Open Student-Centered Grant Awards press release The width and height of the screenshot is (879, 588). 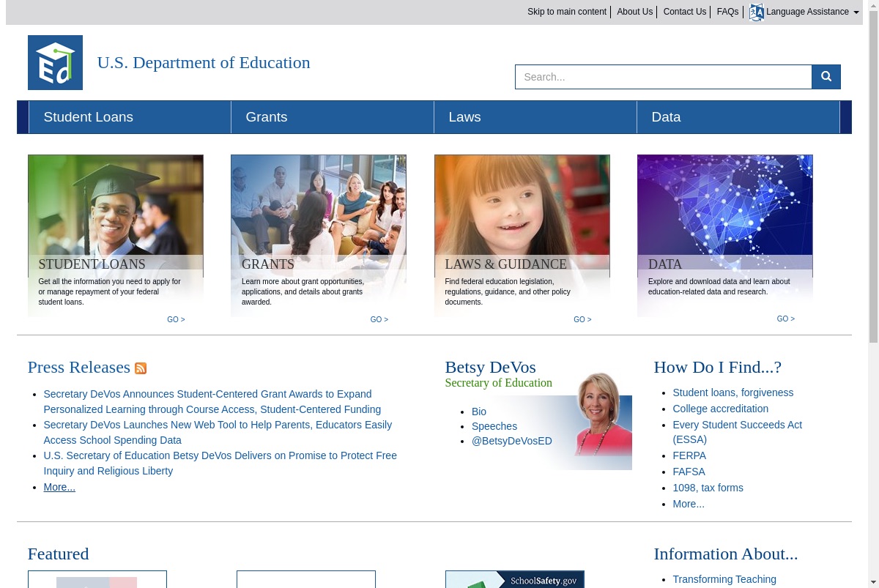point(212,401)
